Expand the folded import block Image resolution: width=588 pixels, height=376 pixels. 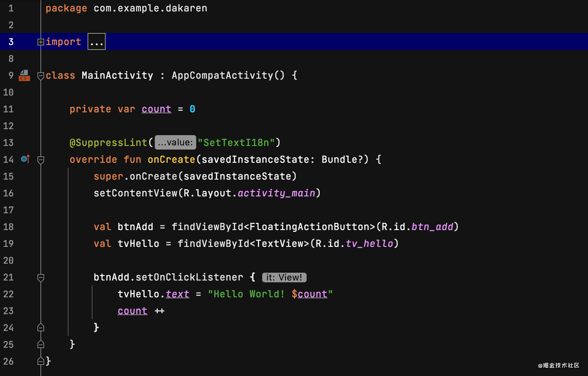pyautogui.click(x=41, y=42)
